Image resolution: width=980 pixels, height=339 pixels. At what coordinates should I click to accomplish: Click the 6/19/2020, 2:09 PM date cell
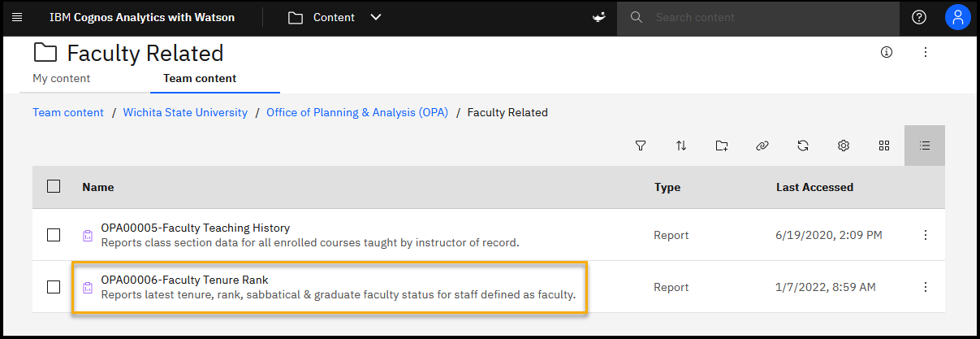click(829, 235)
